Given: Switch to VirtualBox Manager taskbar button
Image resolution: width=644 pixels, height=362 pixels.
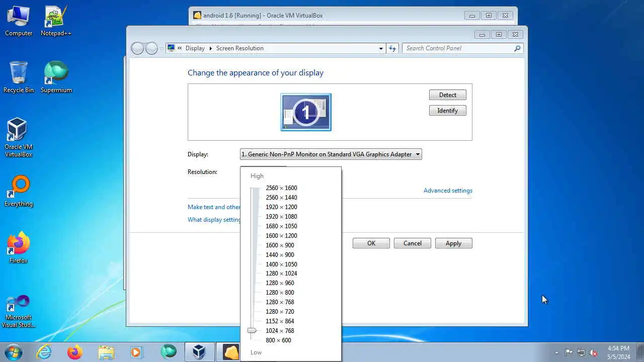Looking at the screenshot, I should pos(199,352).
